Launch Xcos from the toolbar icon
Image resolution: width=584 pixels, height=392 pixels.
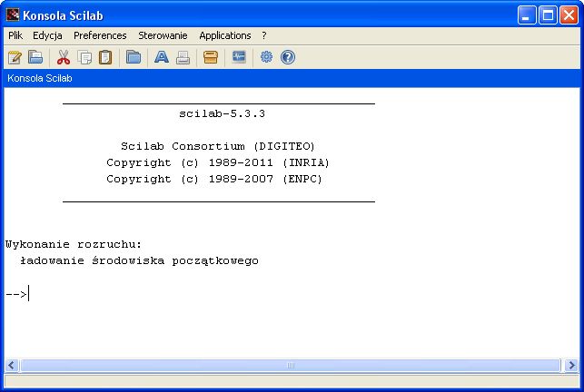pos(239,57)
